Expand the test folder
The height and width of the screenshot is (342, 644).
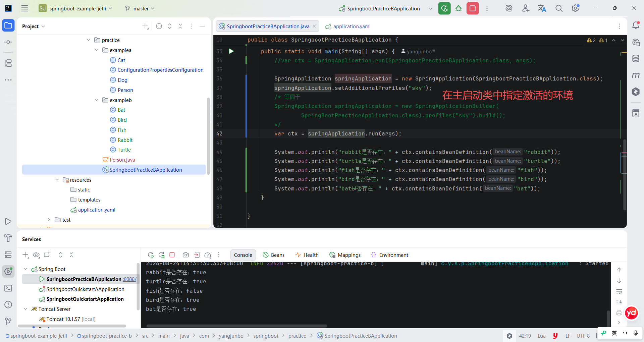pyautogui.click(x=49, y=220)
